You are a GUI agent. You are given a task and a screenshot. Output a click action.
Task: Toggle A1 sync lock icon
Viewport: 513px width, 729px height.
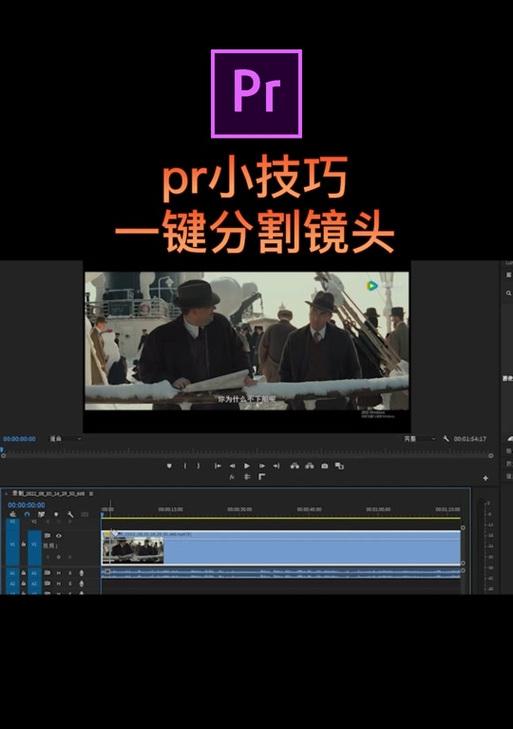[47, 573]
